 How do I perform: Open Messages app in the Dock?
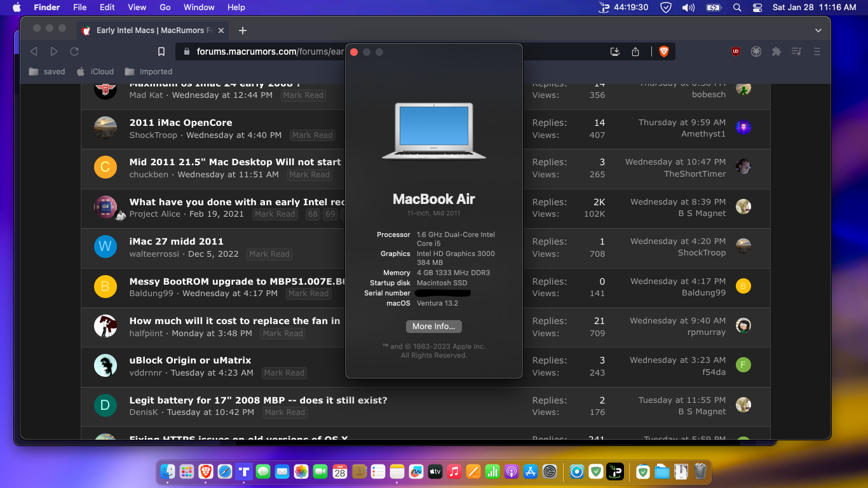263,471
